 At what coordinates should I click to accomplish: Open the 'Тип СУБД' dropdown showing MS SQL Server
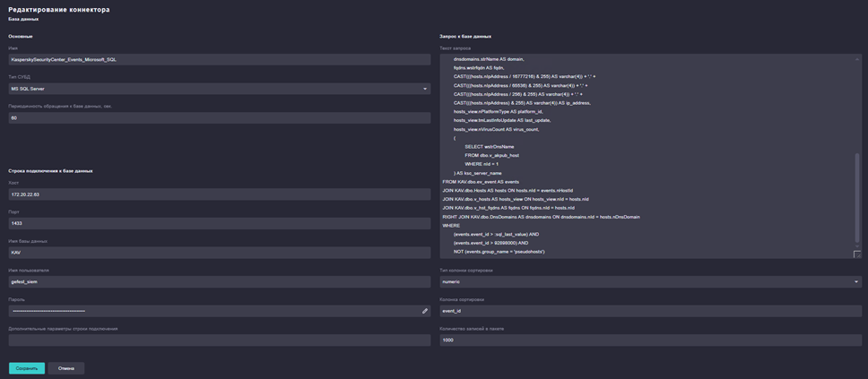(x=220, y=89)
